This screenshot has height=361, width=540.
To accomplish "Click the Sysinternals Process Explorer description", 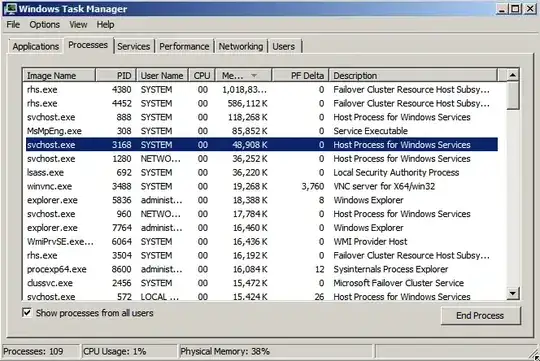I will tap(391, 269).
